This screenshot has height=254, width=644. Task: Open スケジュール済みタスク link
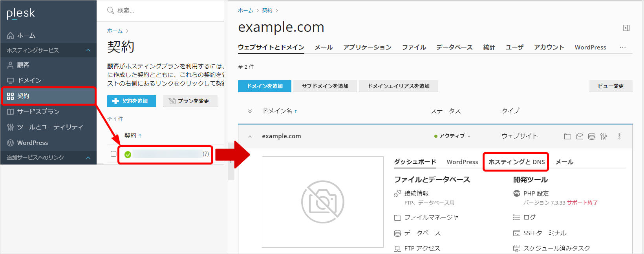pyautogui.click(x=556, y=248)
